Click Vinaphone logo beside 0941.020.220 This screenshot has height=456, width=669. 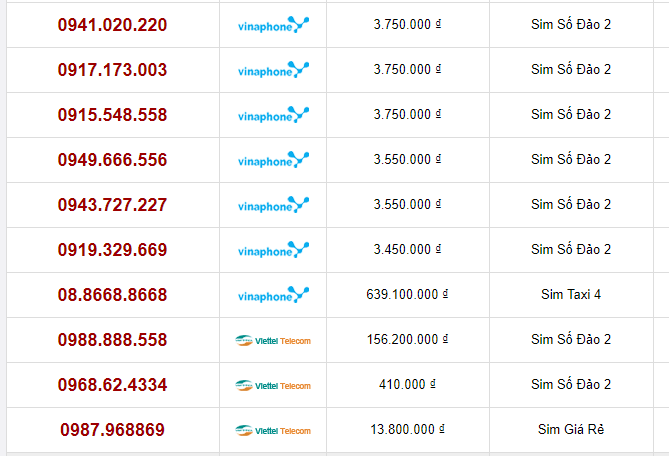[x=273, y=25]
